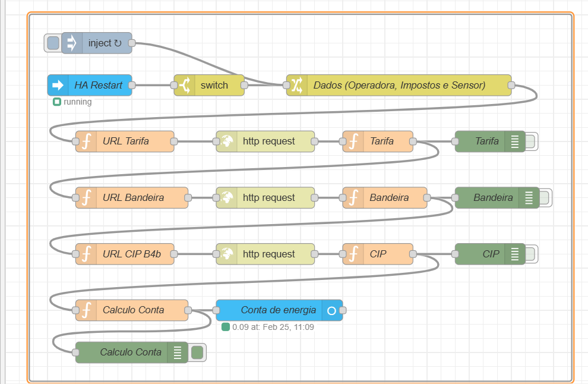
Task: Select the Tarifa debug node list icon
Action: click(x=515, y=141)
